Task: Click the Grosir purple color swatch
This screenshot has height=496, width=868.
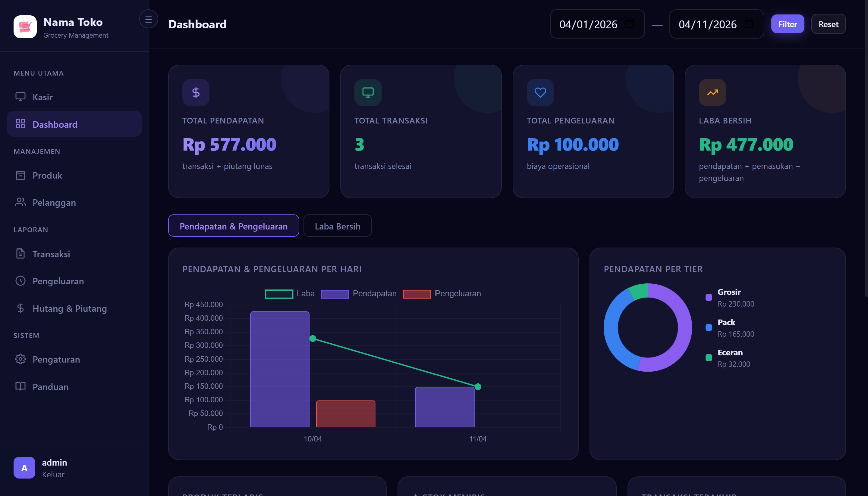Action: tap(709, 297)
